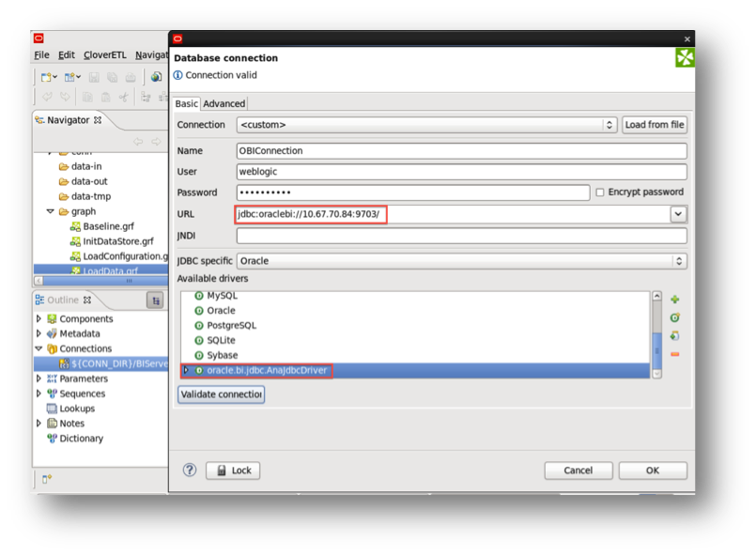Screen dimensions: 756x556
Task: Select InitDataStore.grf in Navigator
Action: [x=118, y=241]
